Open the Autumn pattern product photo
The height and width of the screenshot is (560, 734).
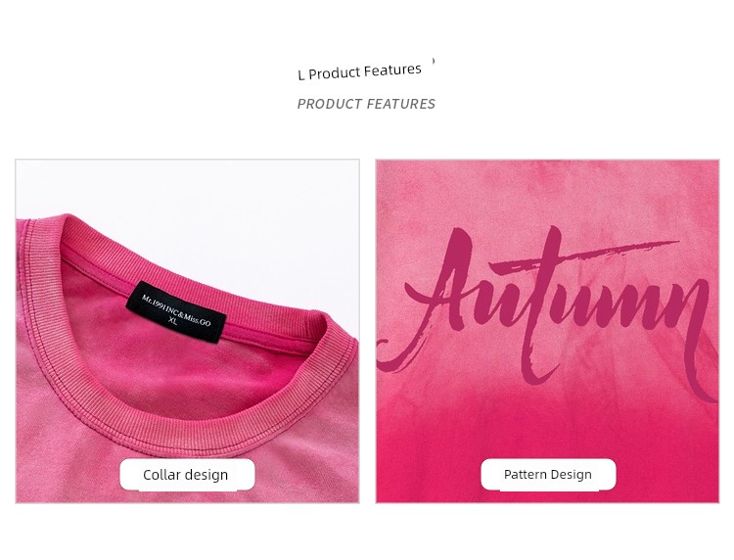(547, 331)
